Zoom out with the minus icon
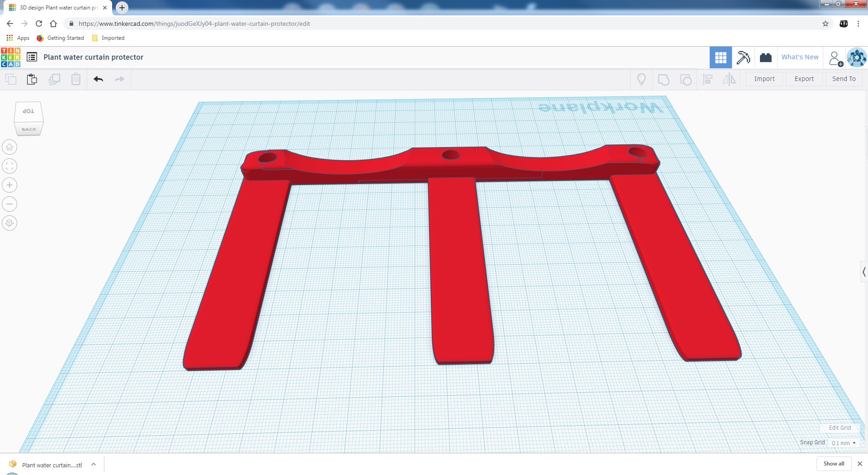 [x=9, y=204]
